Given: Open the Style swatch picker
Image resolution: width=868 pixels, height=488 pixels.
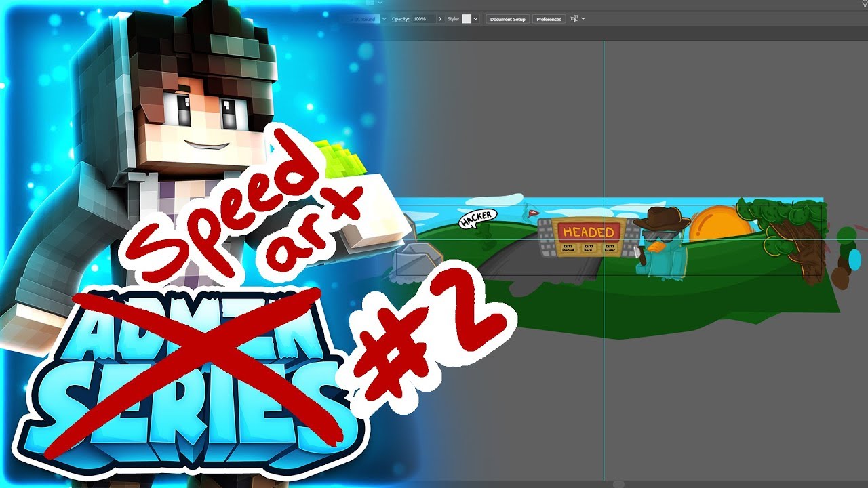Looking at the screenshot, I should (x=467, y=19).
